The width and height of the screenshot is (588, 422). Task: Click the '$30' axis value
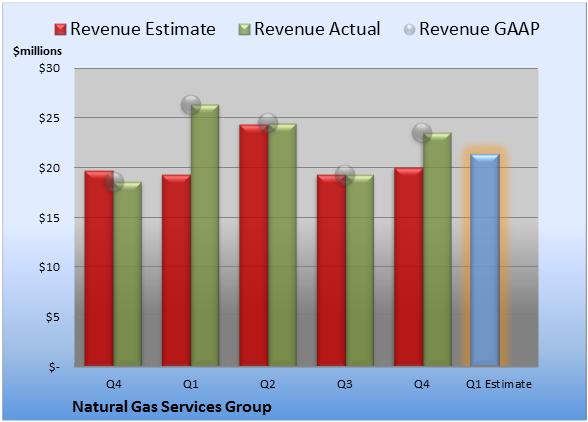click(50, 68)
